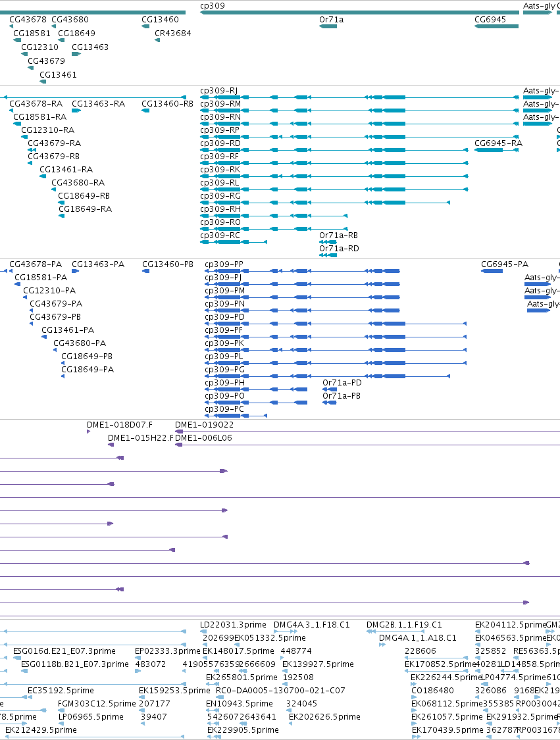Click the CR43684 gene label

click(x=173, y=33)
